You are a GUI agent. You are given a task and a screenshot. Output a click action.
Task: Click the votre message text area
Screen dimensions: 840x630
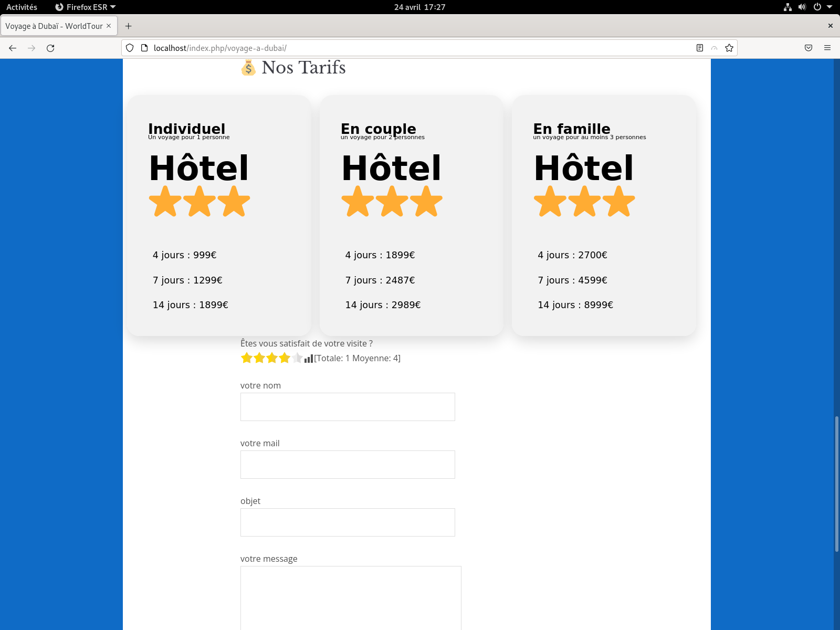[x=351, y=597]
